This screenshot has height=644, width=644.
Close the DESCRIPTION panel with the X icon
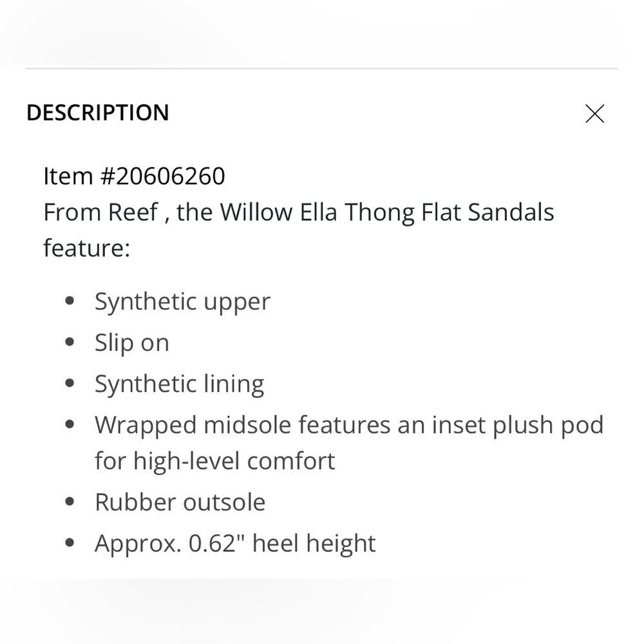pyautogui.click(x=594, y=113)
